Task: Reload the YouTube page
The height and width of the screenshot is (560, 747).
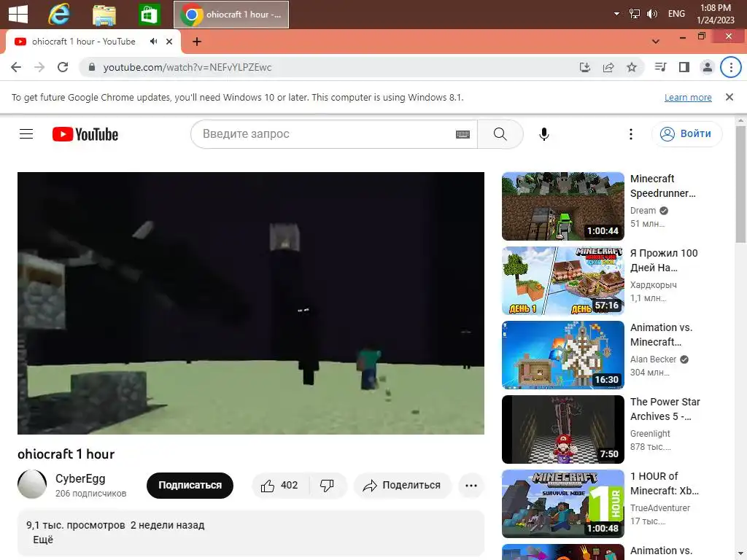Action: (x=63, y=67)
